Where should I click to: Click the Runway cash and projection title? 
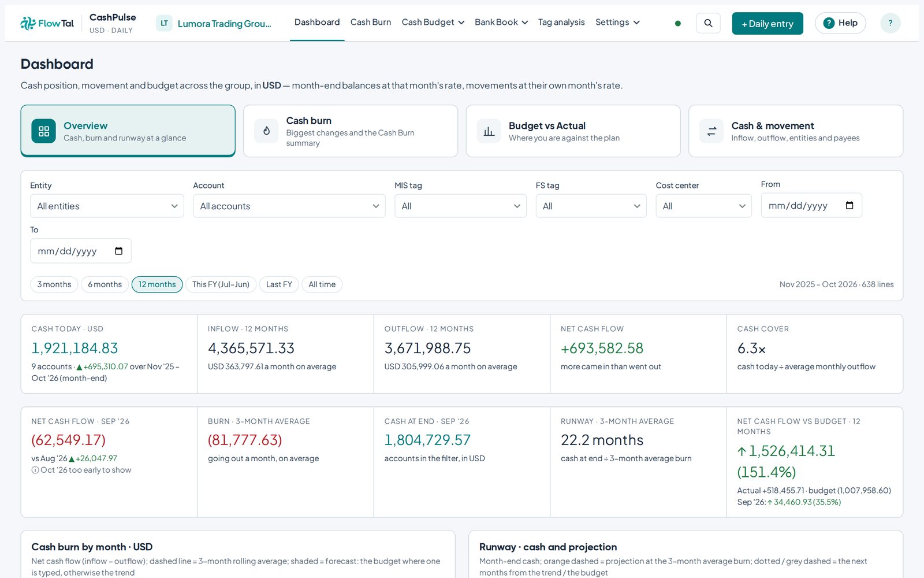point(548,547)
